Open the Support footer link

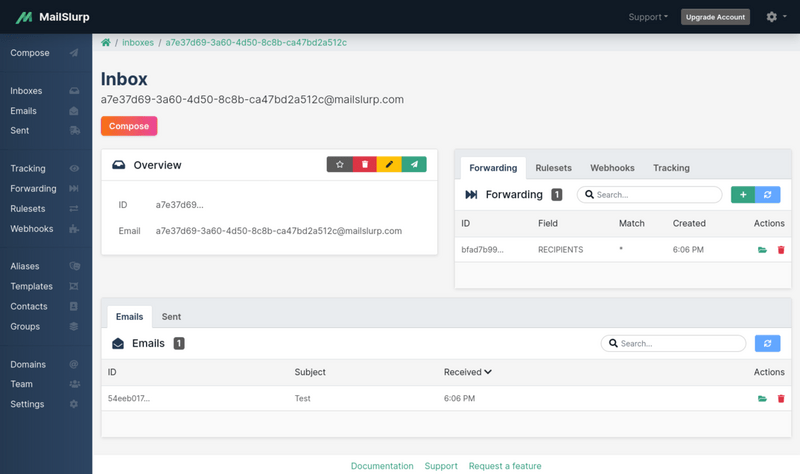click(441, 466)
